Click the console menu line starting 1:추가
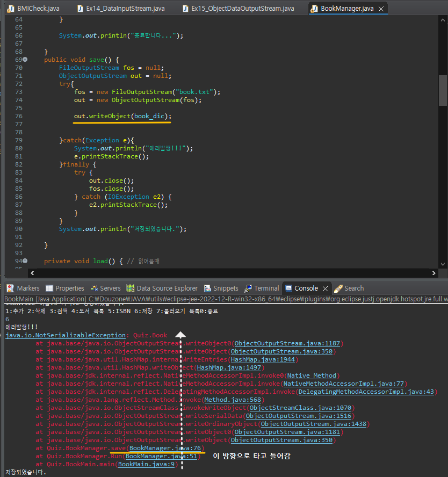 [x=112, y=311]
